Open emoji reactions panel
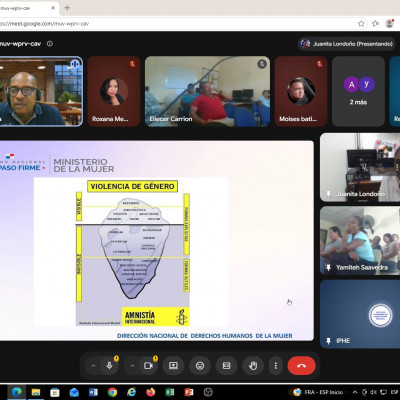 pos(200,366)
